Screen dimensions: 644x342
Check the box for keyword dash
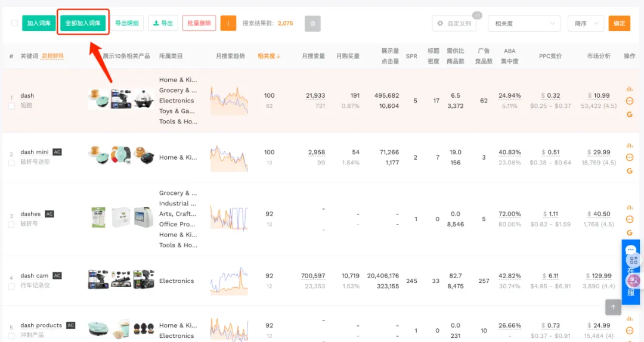[11, 106]
